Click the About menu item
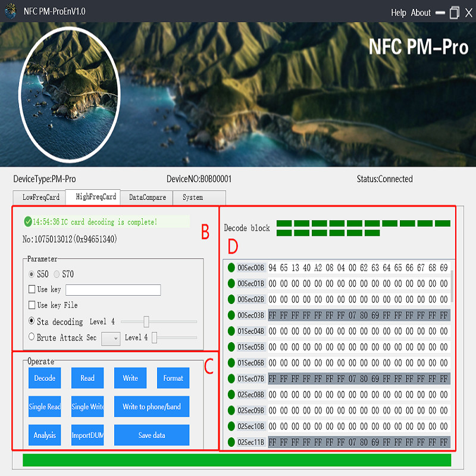476x476 pixels. (x=421, y=12)
